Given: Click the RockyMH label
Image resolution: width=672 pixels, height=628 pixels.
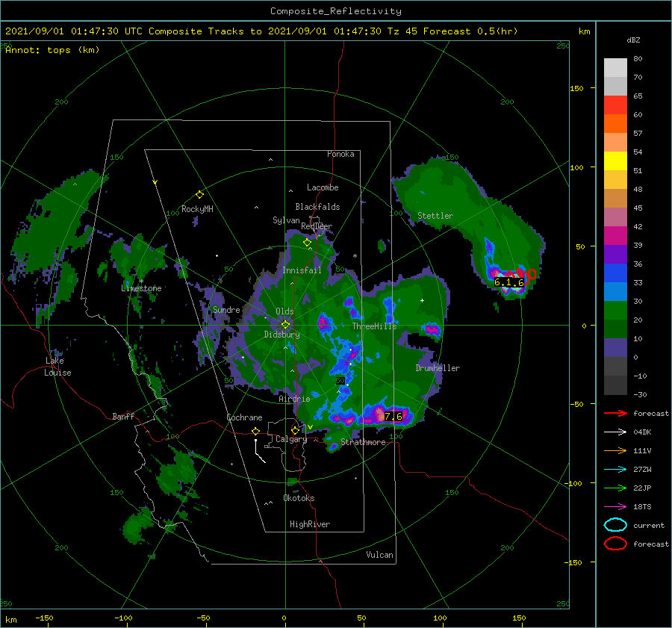Looking at the screenshot, I should (x=197, y=209).
